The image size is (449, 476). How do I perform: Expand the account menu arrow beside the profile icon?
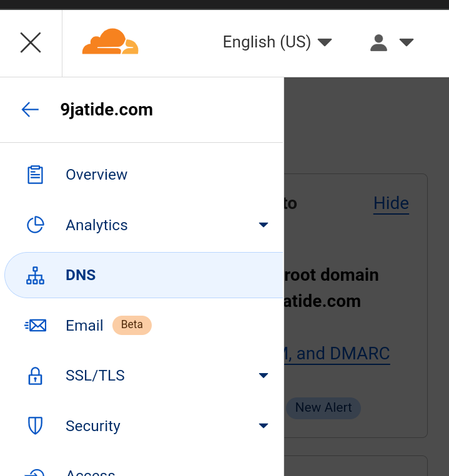pos(406,42)
